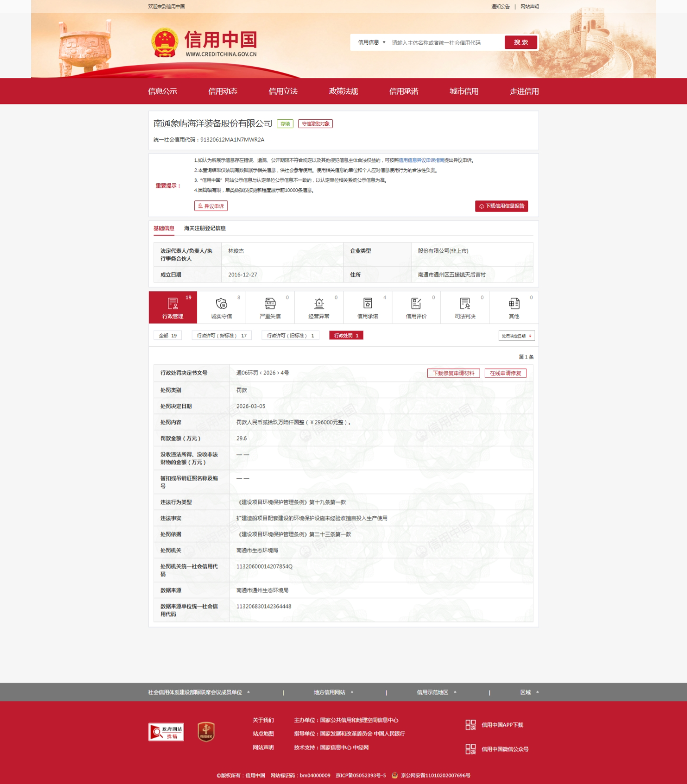Go to 信息公示 in the main navigation
The width and height of the screenshot is (687, 784).
(163, 91)
